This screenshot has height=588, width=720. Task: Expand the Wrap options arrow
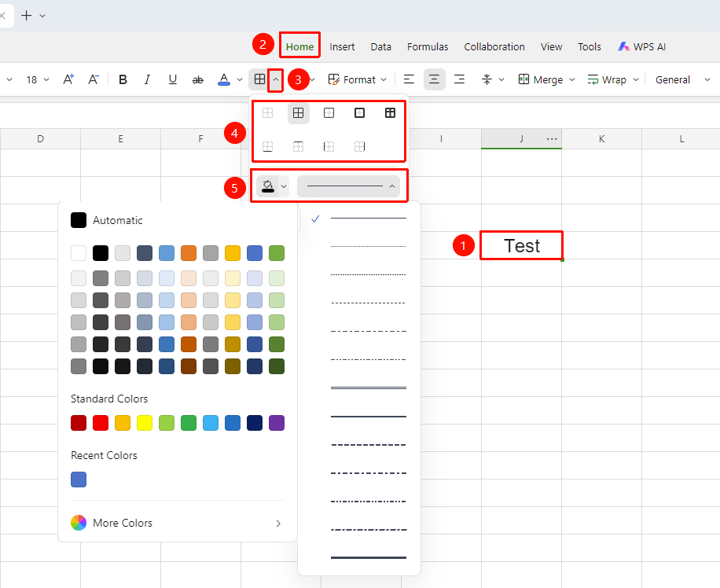pyautogui.click(x=636, y=79)
